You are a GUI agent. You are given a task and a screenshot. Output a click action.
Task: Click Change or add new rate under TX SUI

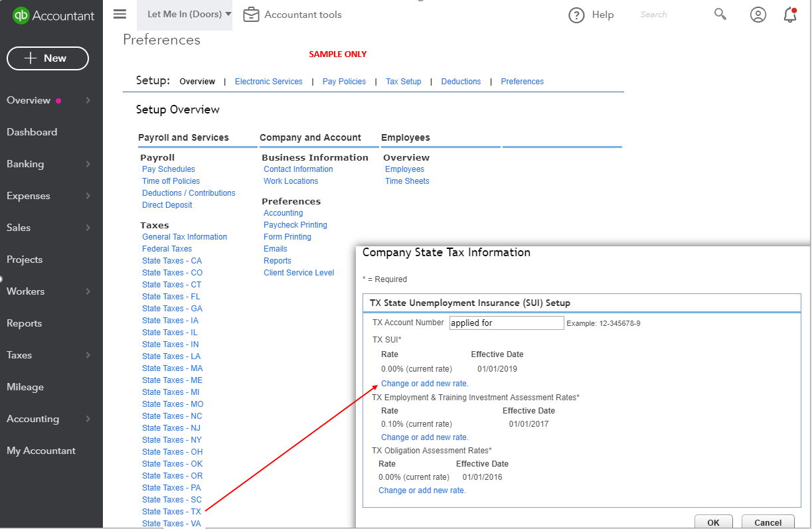point(425,384)
